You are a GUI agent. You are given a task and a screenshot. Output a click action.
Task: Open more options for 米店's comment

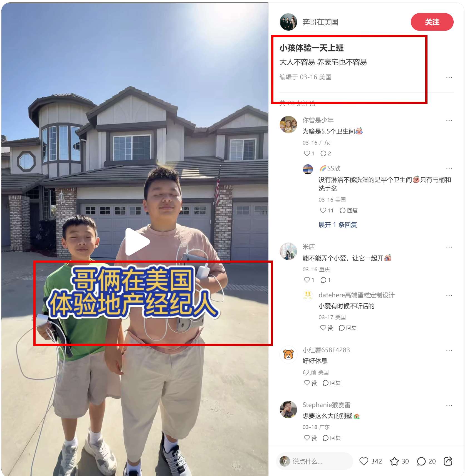tap(449, 247)
